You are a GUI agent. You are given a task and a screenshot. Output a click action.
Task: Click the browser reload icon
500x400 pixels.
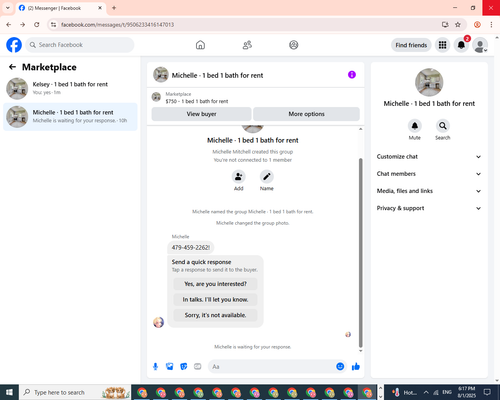tap(37, 25)
